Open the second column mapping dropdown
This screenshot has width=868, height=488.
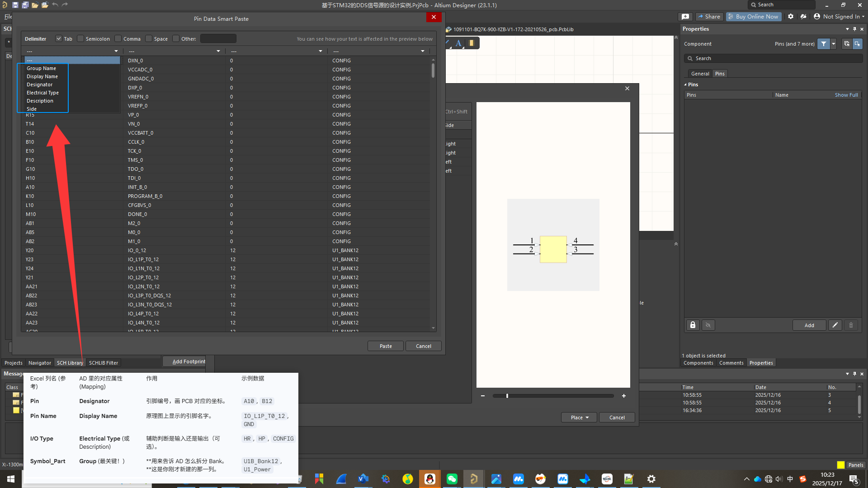pyautogui.click(x=174, y=51)
